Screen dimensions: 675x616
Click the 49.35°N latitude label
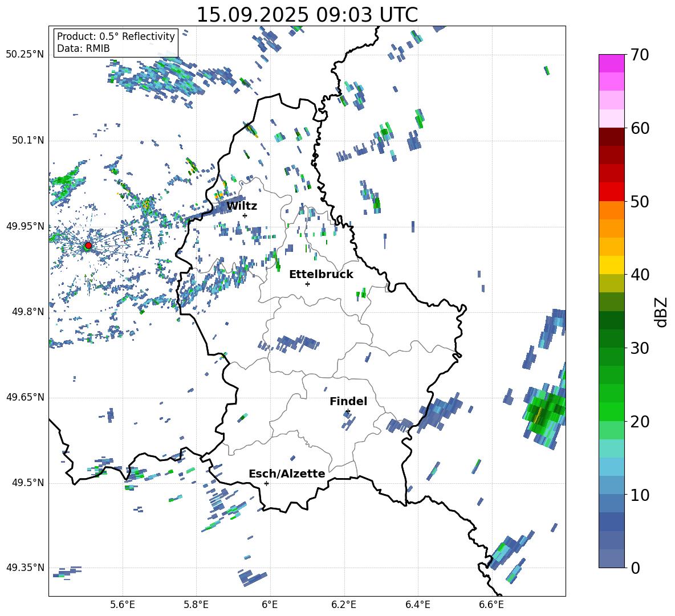25,568
